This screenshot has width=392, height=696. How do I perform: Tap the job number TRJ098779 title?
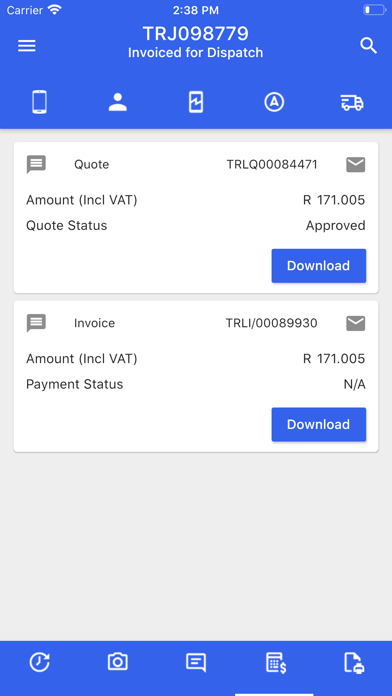tap(196, 34)
